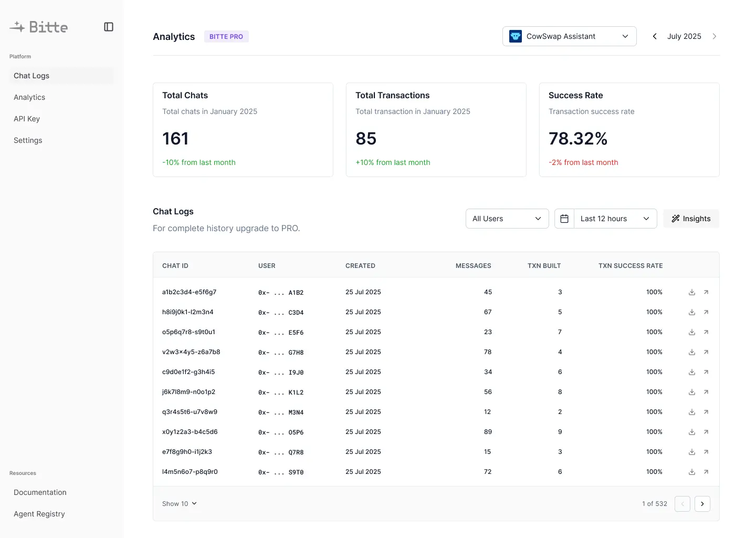Open chat h8i9j0k1-l2m3n4 in new view

click(706, 312)
